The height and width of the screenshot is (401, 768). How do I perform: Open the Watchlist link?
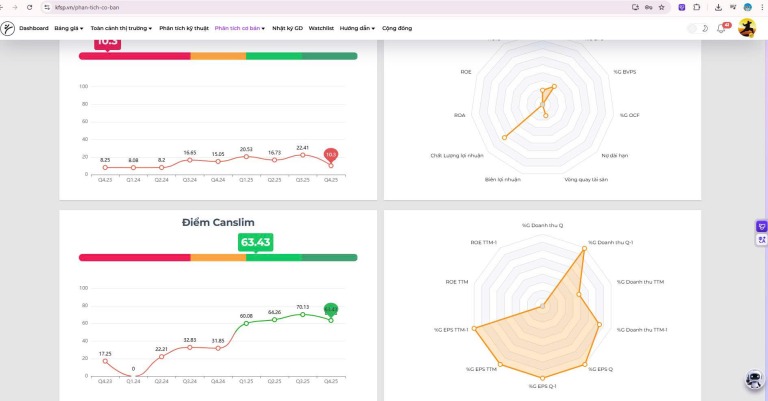click(321, 28)
